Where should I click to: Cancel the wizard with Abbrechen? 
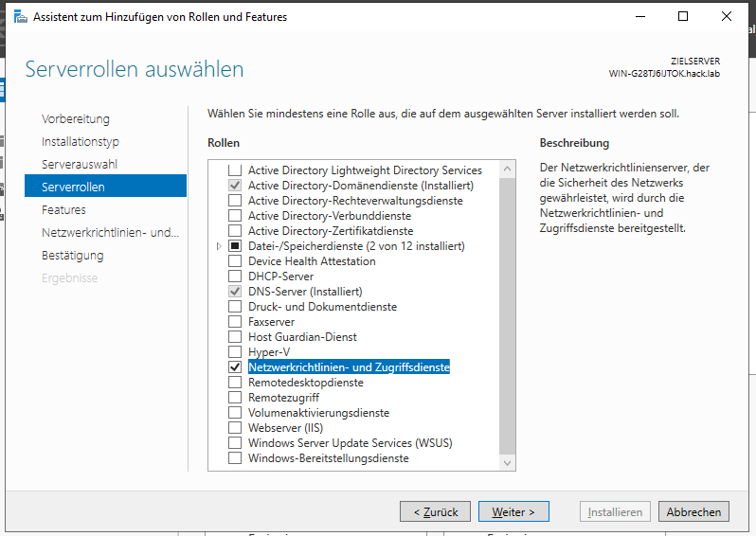(x=693, y=511)
